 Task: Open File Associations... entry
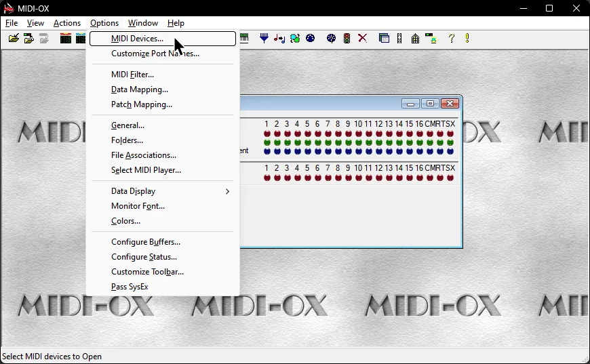coord(163,155)
